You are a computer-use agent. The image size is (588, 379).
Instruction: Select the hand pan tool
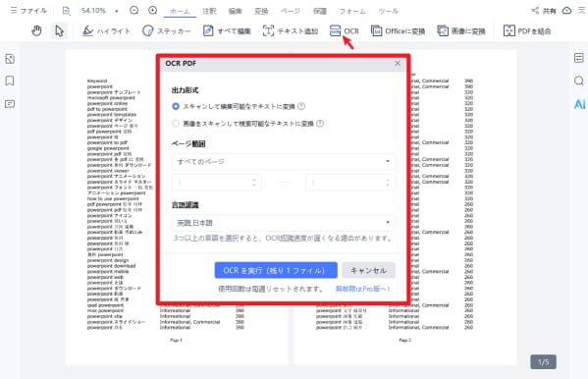pyautogui.click(x=36, y=30)
